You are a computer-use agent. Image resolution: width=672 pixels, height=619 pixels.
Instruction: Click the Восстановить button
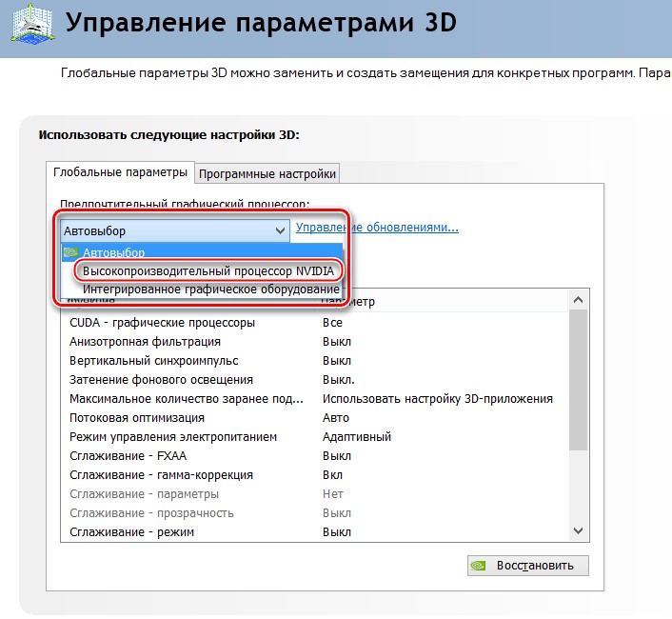(528, 566)
